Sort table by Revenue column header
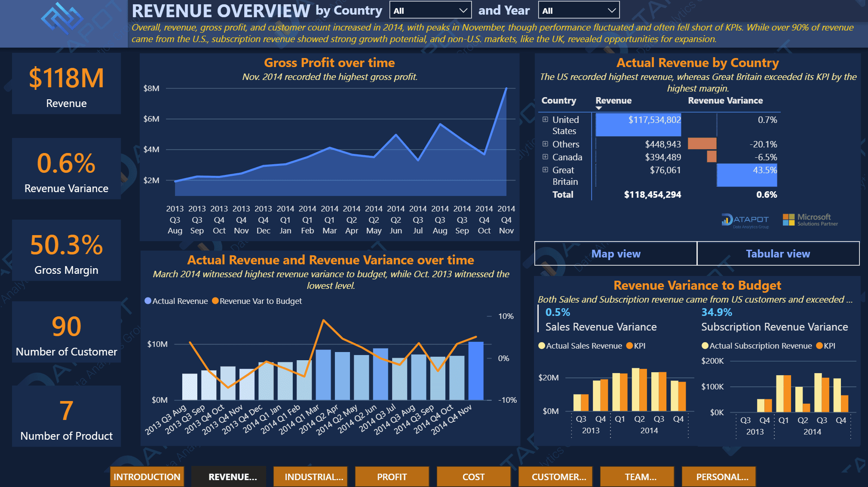This screenshot has height=487, width=868. (x=613, y=101)
